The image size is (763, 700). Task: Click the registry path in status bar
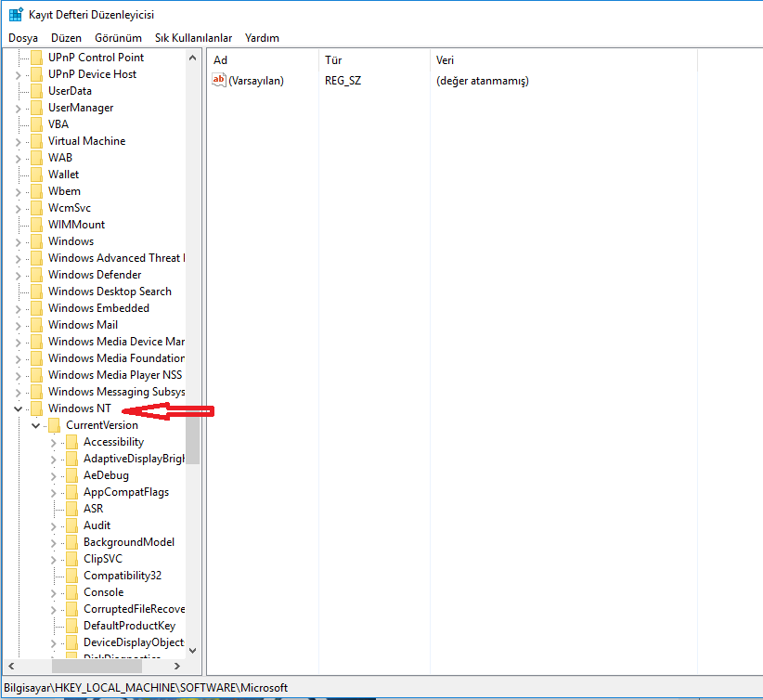(146, 688)
